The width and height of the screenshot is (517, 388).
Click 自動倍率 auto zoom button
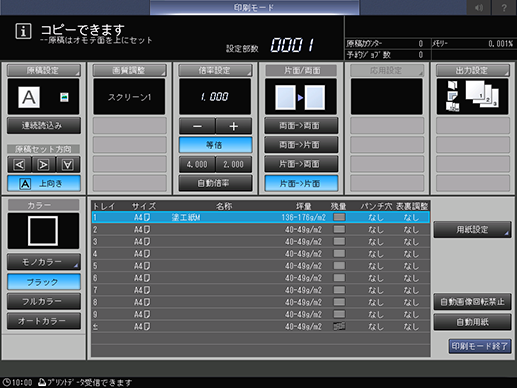click(215, 183)
